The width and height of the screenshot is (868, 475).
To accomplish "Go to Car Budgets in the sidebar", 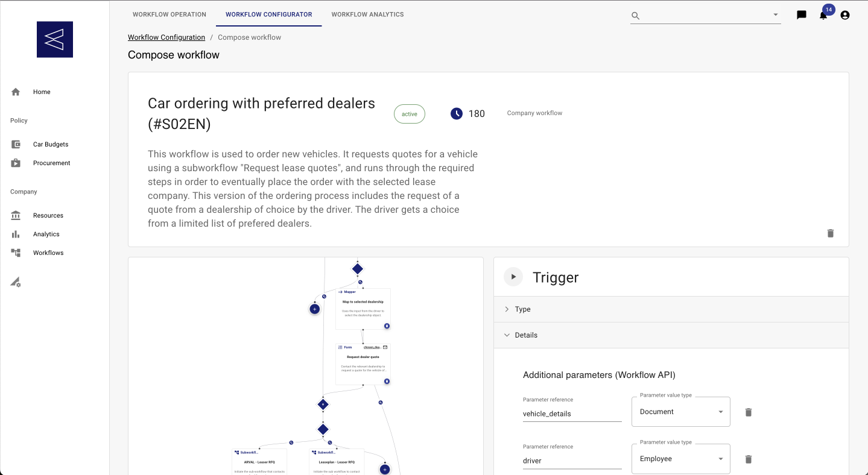I will point(51,145).
